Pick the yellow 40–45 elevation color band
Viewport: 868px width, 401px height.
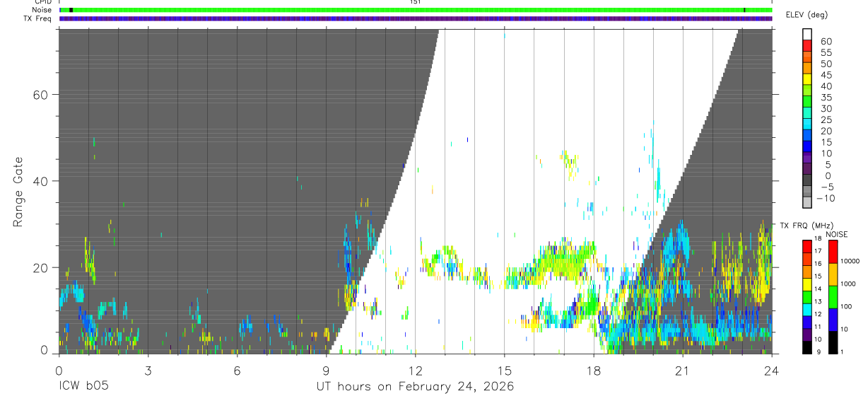[x=807, y=80]
